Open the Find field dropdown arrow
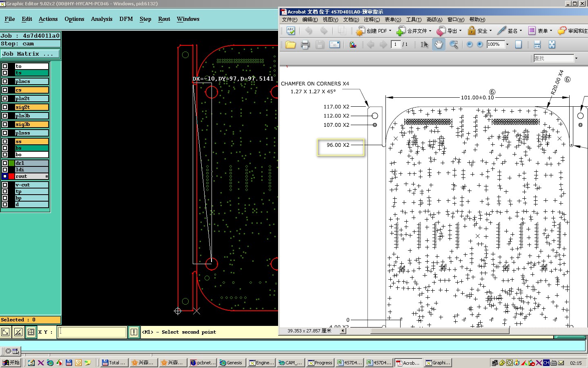The height and width of the screenshot is (368, 588). tap(576, 58)
